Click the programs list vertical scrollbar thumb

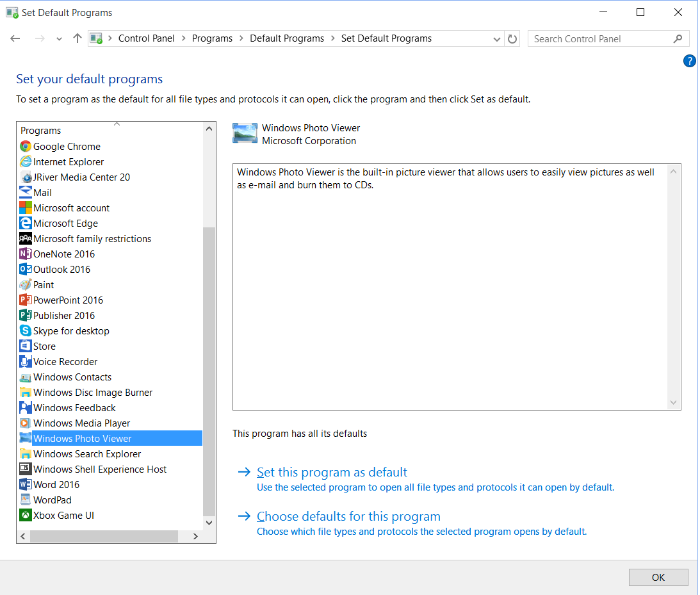(209, 371)
